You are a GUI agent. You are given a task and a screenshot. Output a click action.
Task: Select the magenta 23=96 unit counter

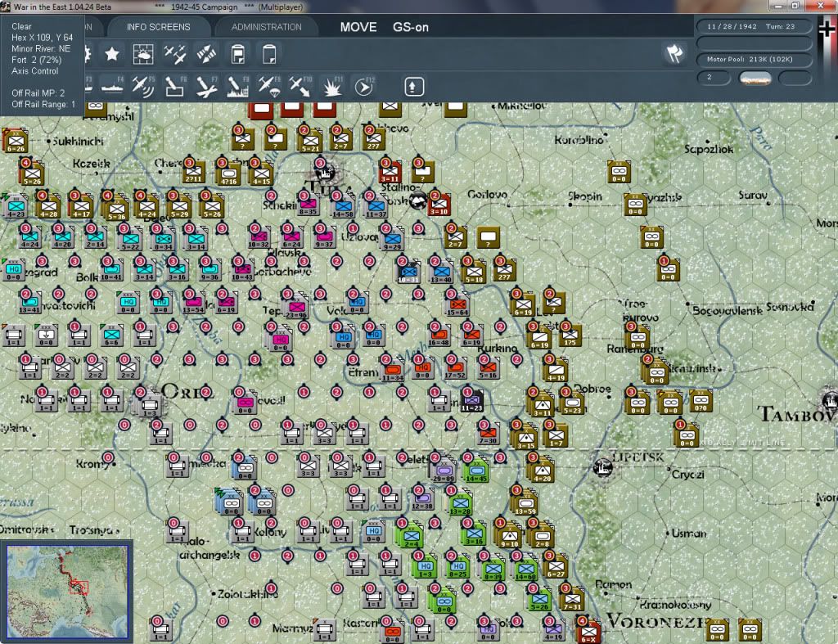coord(296,308)
